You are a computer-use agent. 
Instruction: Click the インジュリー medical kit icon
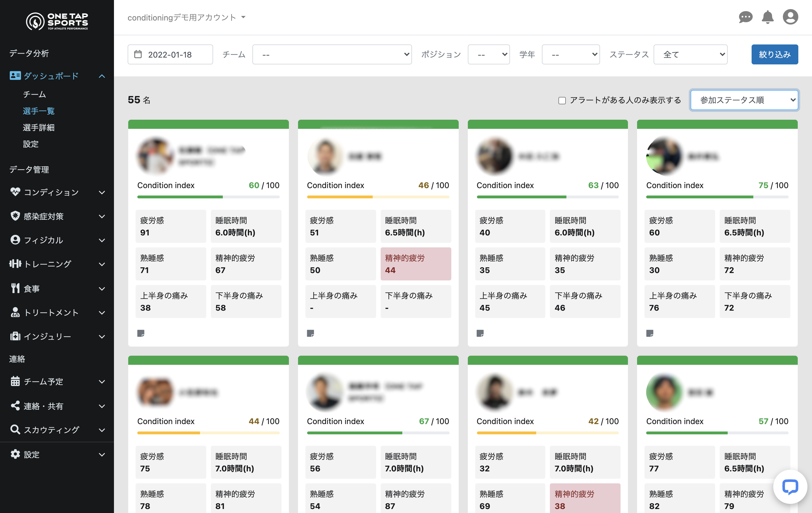15,336
